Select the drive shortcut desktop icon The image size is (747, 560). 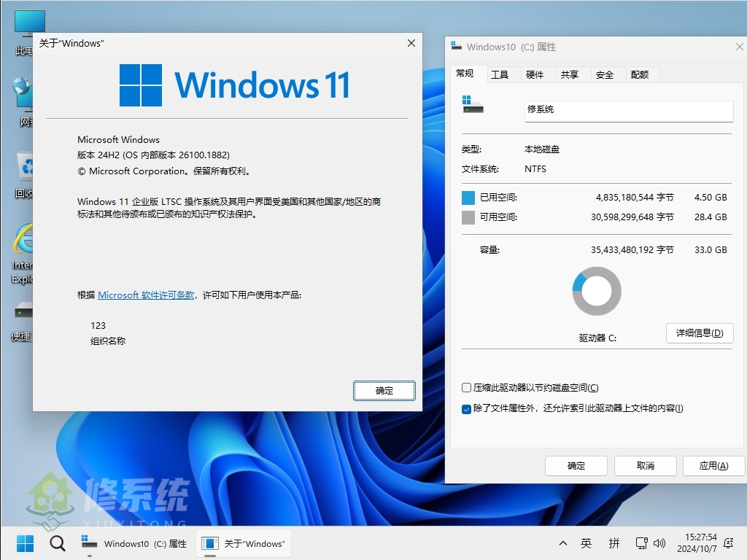pos(22,321)
